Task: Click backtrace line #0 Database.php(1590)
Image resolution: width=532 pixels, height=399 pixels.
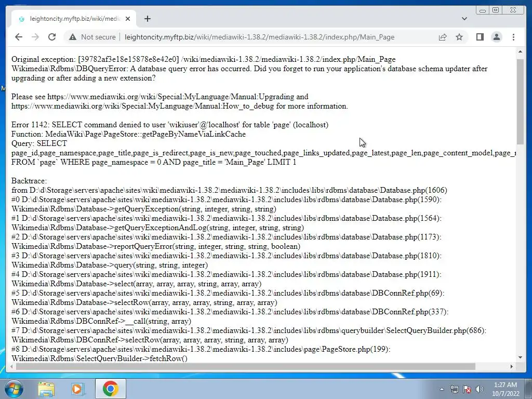Action: (x=227, y=199)
